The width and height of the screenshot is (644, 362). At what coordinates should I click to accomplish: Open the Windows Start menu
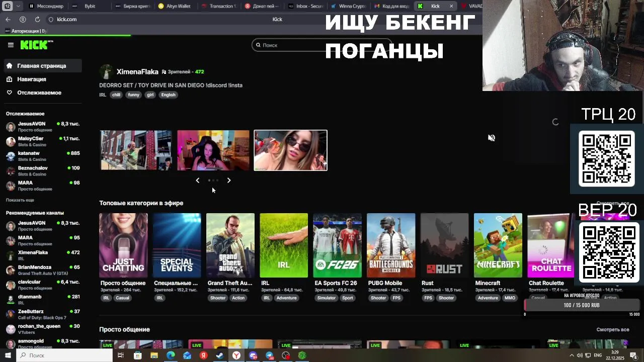pos(8,355)
